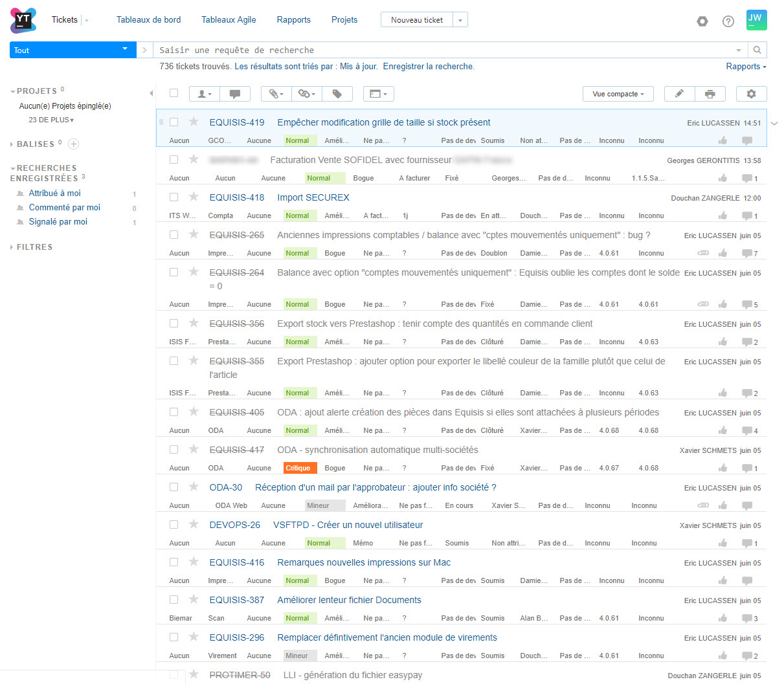Click the search magnifier button

[757, 50]
